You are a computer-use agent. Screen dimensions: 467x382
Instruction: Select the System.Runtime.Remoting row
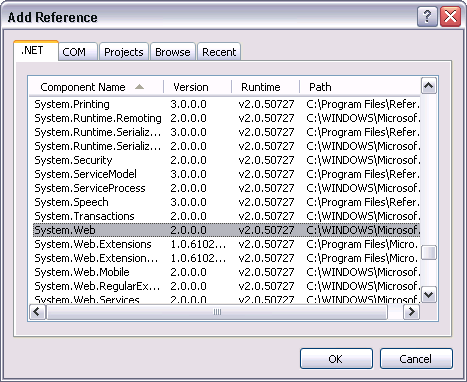227,118
